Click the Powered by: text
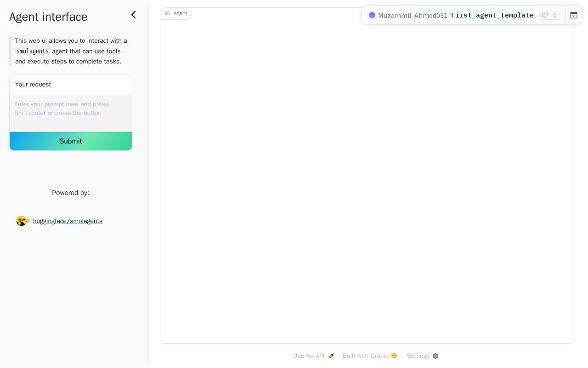 pyautogui.click(x=71, y=193)
